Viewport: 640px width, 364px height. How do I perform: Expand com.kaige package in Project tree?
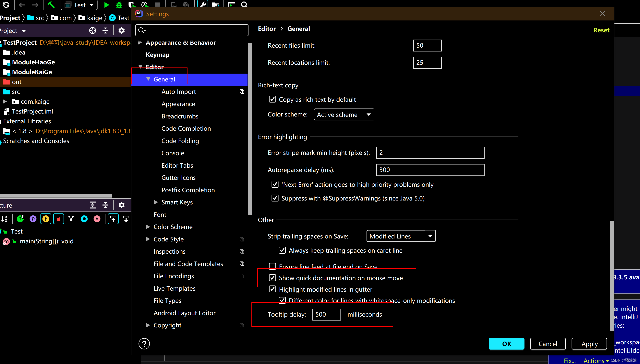[x=5, y=101]
